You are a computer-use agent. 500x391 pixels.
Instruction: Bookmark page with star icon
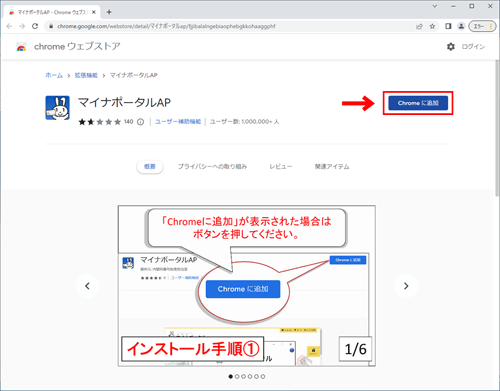pyautogui.click(x=432, y=26)
